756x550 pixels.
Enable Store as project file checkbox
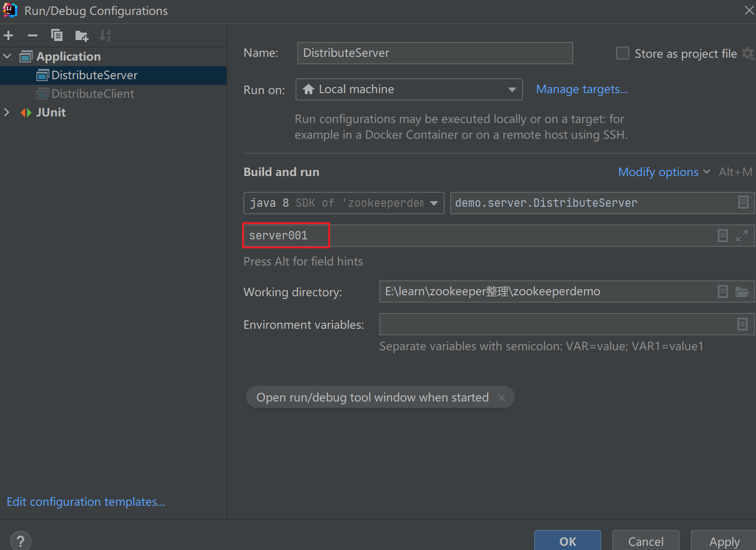pyautogui.click(x=623, y=54)
